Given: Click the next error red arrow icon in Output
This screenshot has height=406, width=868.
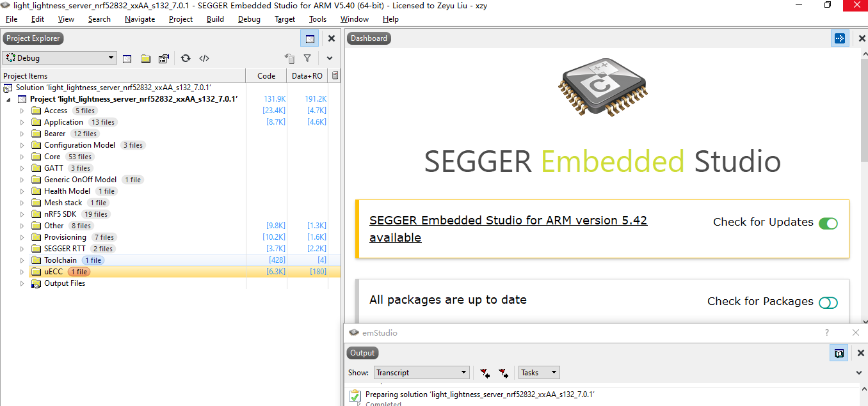Looking at the screenshot, I should [504, 373].
